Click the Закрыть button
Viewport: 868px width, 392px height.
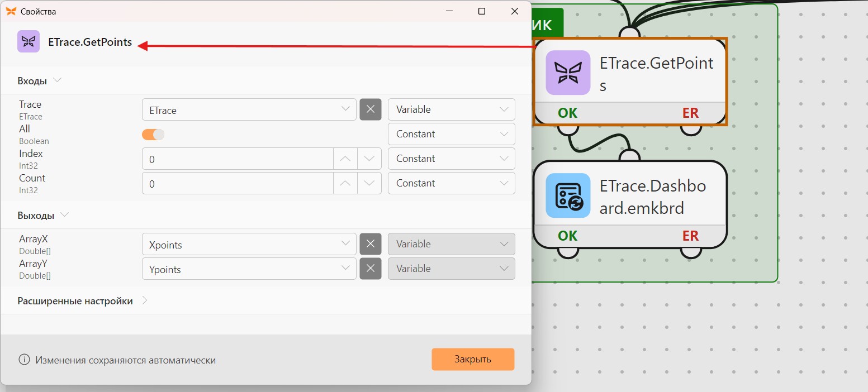[x=473, y=359]
